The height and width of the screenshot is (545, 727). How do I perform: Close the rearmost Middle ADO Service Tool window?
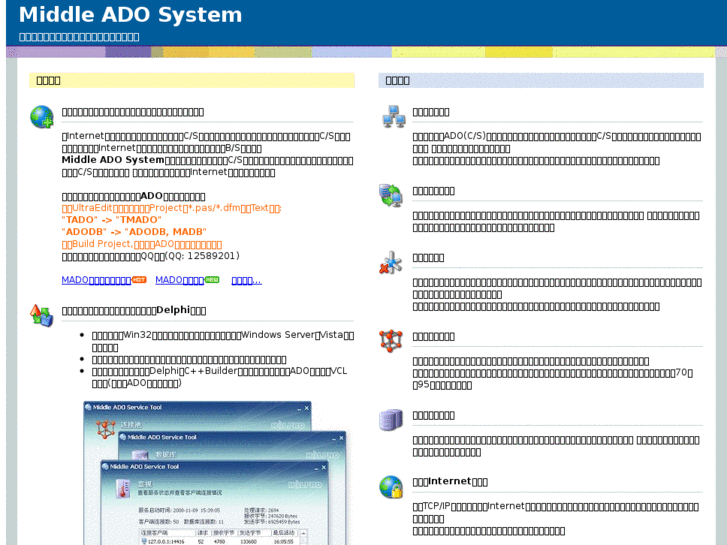click(x=306, y=408)
